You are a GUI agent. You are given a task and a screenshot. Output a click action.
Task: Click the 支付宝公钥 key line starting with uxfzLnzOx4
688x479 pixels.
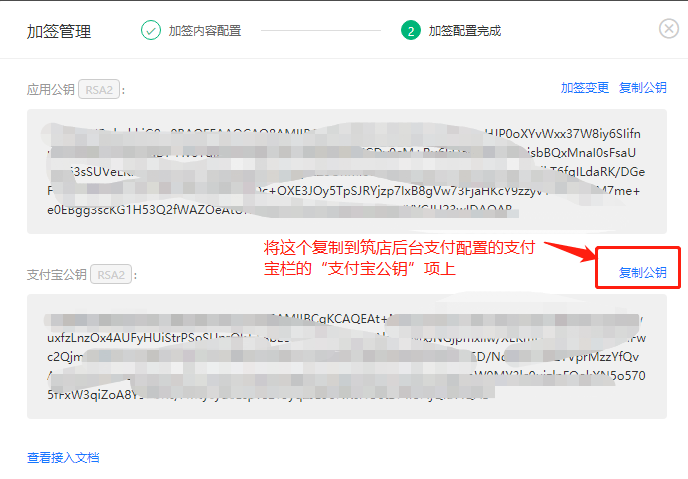pos(347,338)
